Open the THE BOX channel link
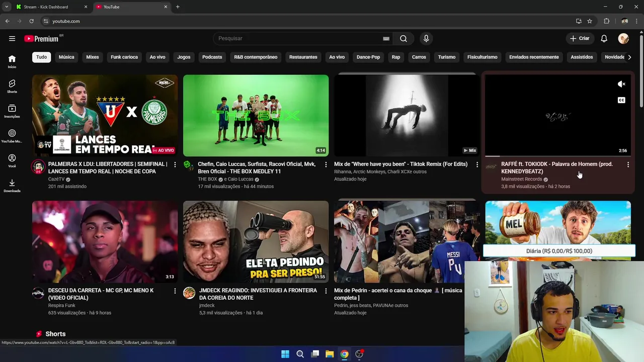Viewport: 644px width, 362px height. (207, 179)
